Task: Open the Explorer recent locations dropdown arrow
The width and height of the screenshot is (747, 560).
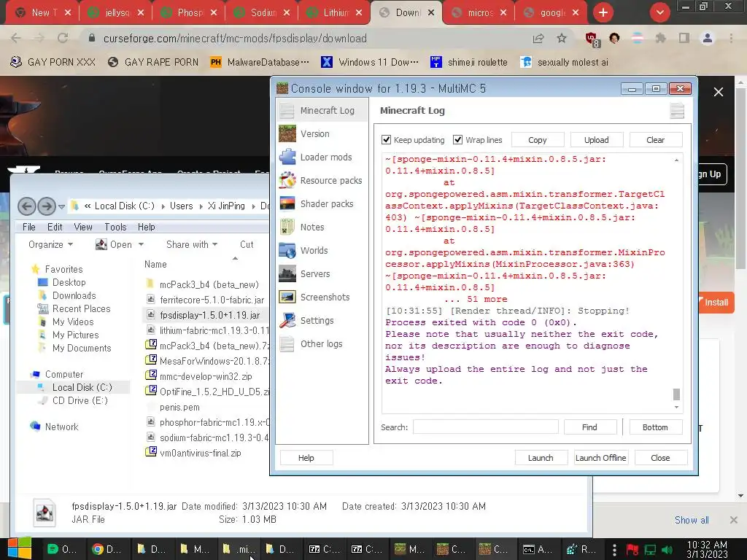Action: pyautogui.click(x=61, y=206)
